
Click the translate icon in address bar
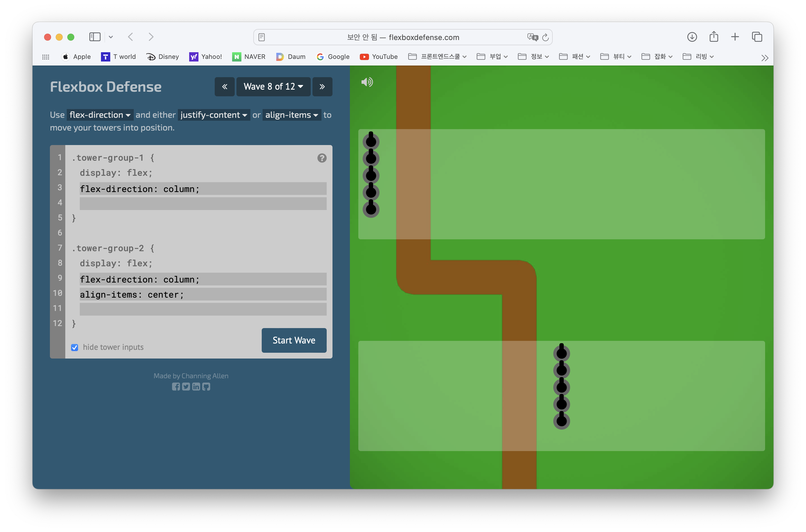click(x=532, y=37)
